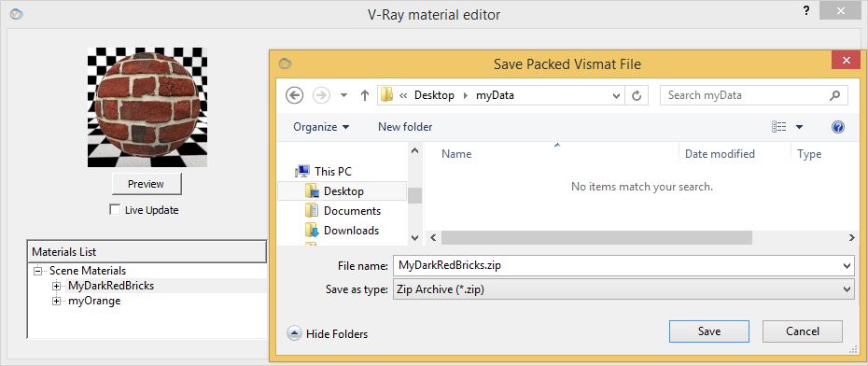Click the horizontal scrollbar in file list
Viewport: 868px width, 366px height.
tap(596, 237)
